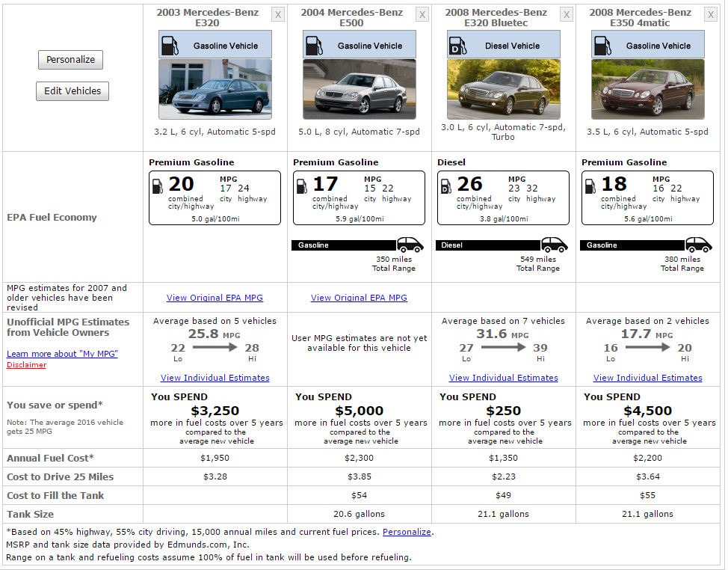Click gas pump icon in E500 header
This screenshot has height=570, width=728.
(x=313, y=45)
